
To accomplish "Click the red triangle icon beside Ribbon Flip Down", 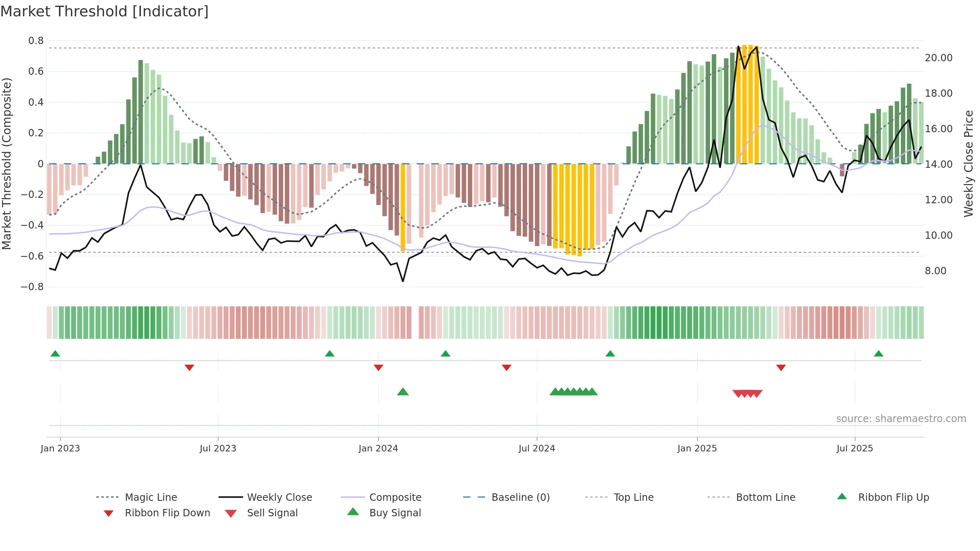I will [109, 513].
